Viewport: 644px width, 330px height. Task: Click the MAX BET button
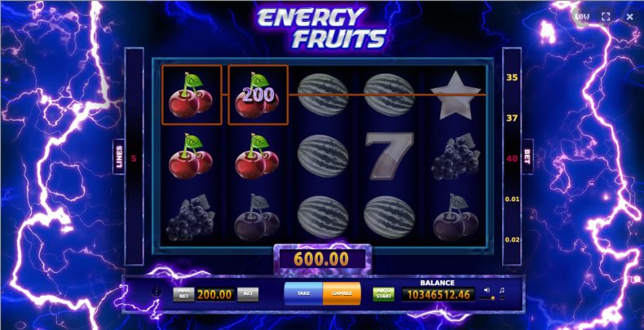pos(183,294)
